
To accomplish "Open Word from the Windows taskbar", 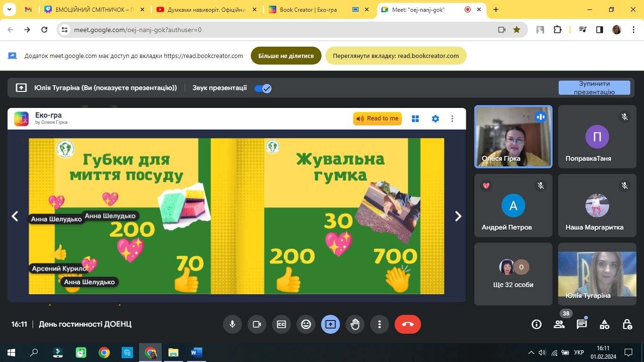I will click(x=196, y=353).
